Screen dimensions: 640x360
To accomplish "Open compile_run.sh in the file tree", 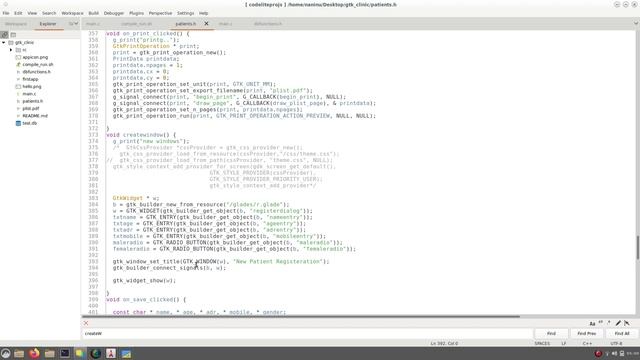I will click(x=38, y=64).
